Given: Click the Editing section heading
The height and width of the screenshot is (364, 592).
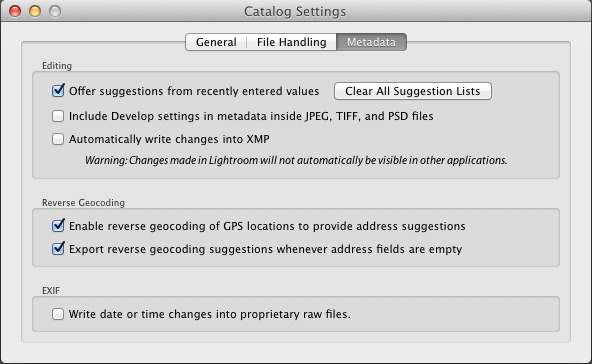Looking at the screenshot, I should point(57,66).
